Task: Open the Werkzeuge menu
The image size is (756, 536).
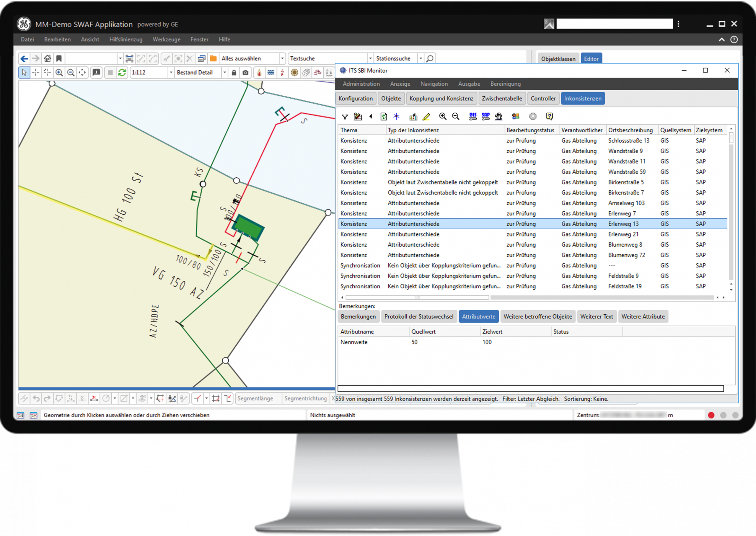Action: click(x=166, y=40)
